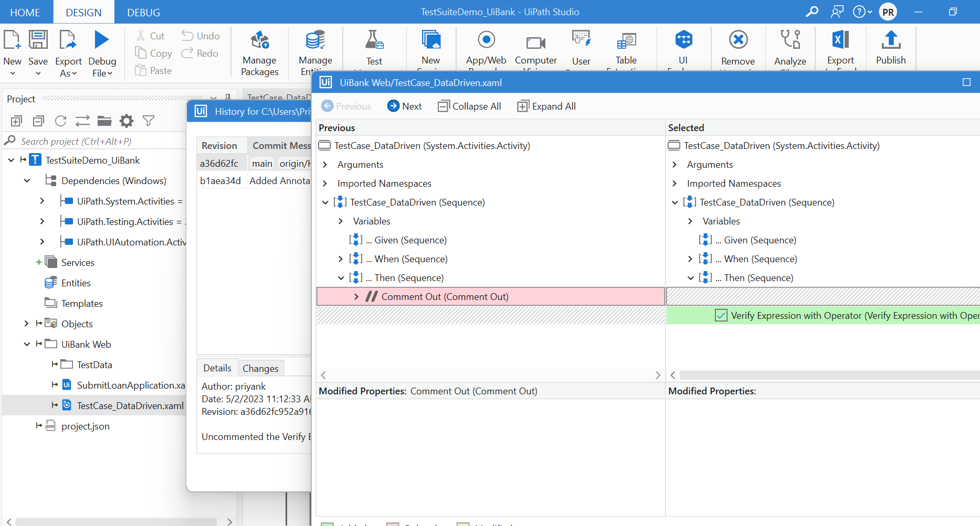This screenshot has height=526, width=980.
Task: Open the feedback icon in the title bar
Action: pyautogui.click(x=837, y=12)
